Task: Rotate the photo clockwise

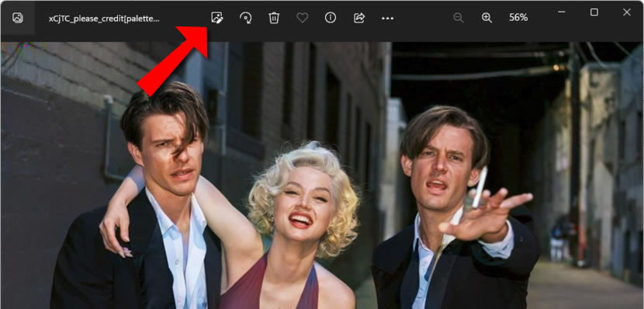Action: coord(246,18)
